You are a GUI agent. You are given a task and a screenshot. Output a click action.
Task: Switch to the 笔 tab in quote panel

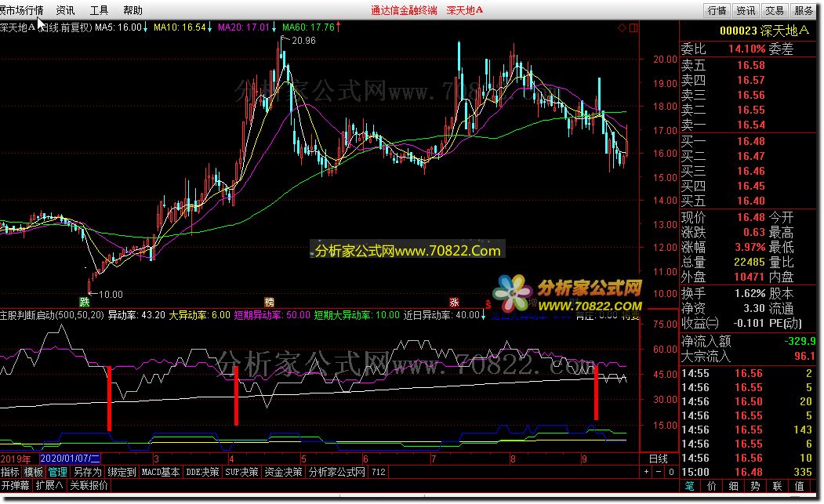pyautogui.click(x=689, y=486)
